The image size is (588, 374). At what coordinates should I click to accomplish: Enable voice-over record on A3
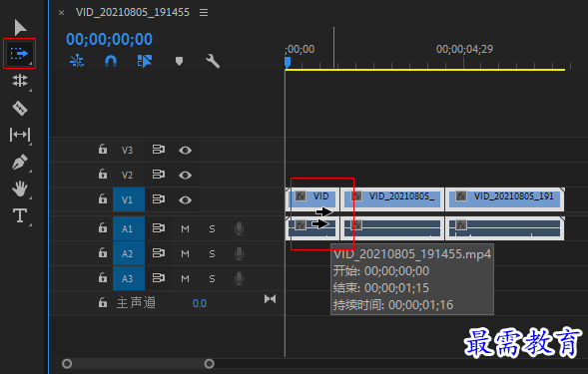pos(239,278)
